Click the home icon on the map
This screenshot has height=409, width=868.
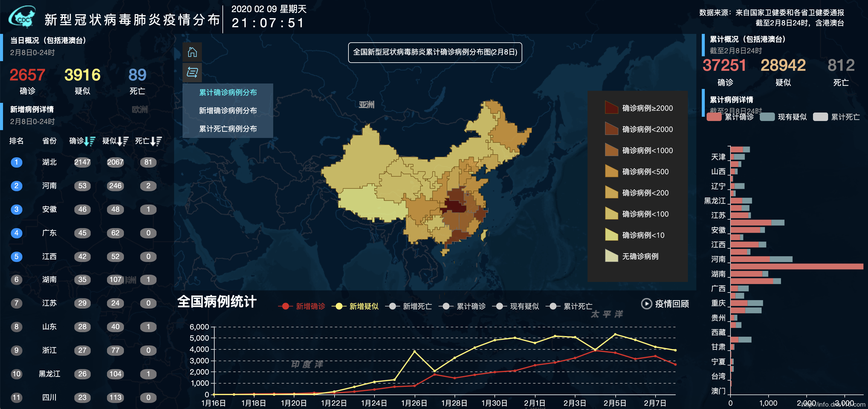coord(192,52)
